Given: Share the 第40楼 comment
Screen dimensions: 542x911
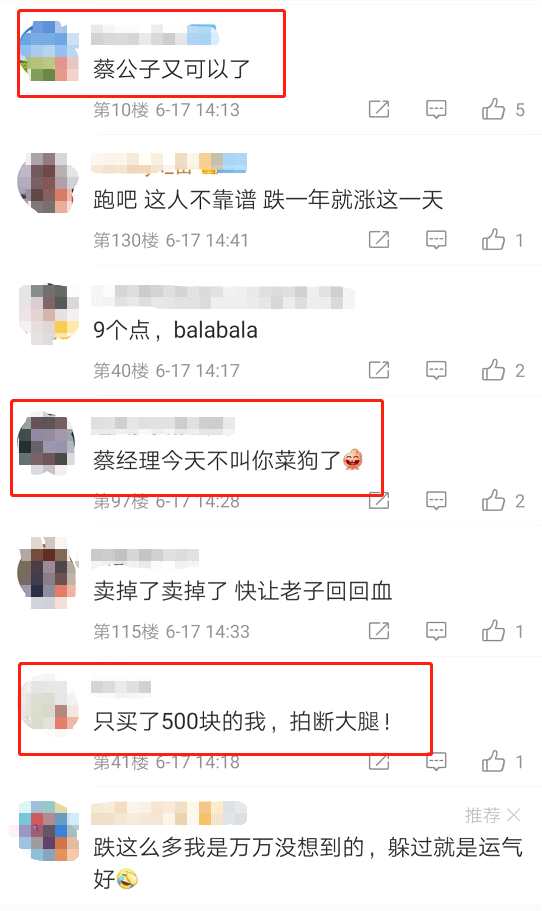Looking at the screenshot, I should [379, 370].
